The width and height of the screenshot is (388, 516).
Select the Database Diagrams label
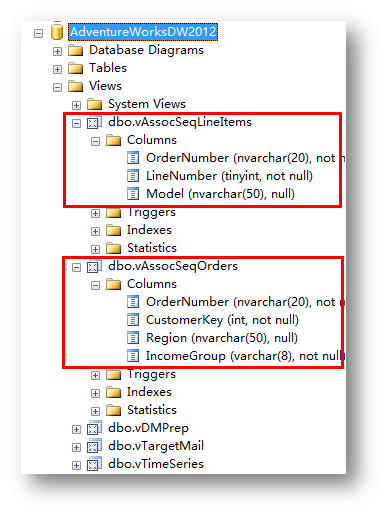[146, 50]
